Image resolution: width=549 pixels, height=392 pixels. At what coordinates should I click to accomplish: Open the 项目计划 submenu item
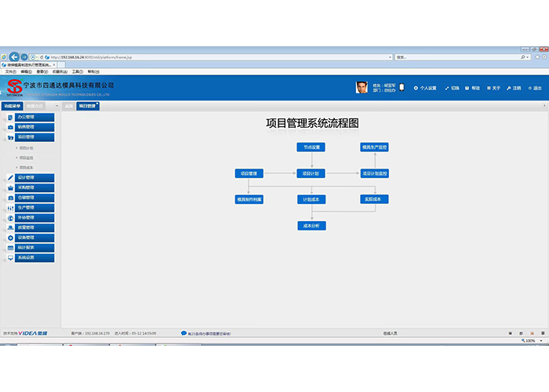pyautogui.click(x=27, y=147)
